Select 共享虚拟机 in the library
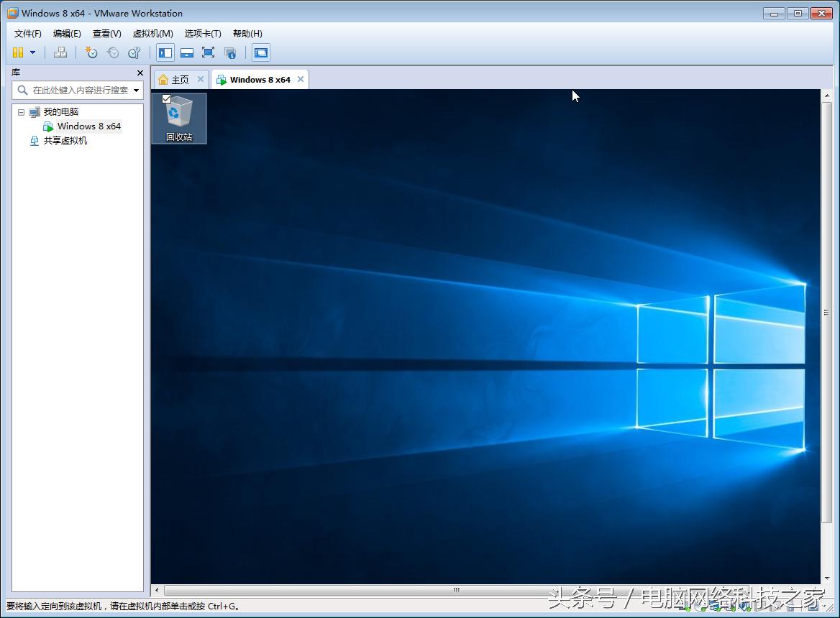 click(x=65, y=141)
